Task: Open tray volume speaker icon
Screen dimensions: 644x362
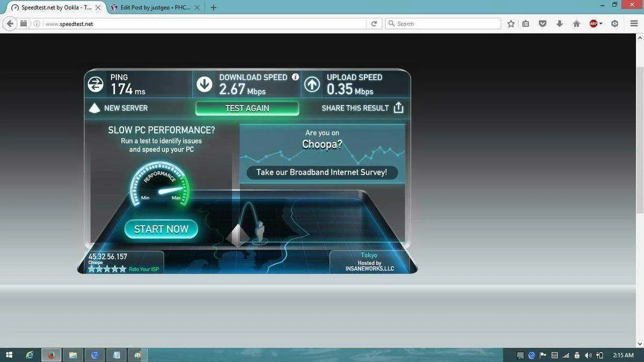Action: pos(588,355)
